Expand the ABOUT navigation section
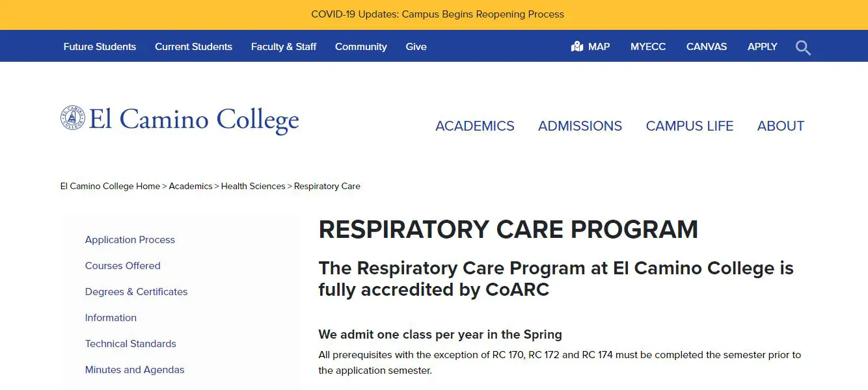 tap(780, 126)
